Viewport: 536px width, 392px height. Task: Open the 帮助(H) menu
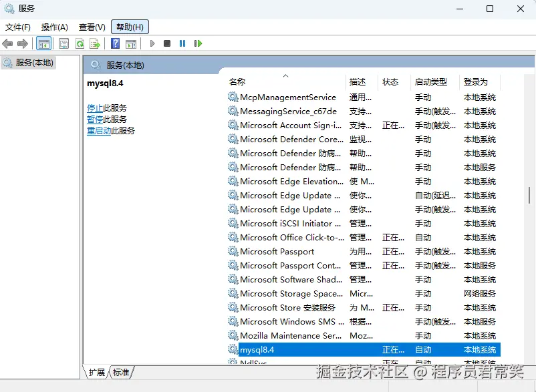tap(130, 27)
